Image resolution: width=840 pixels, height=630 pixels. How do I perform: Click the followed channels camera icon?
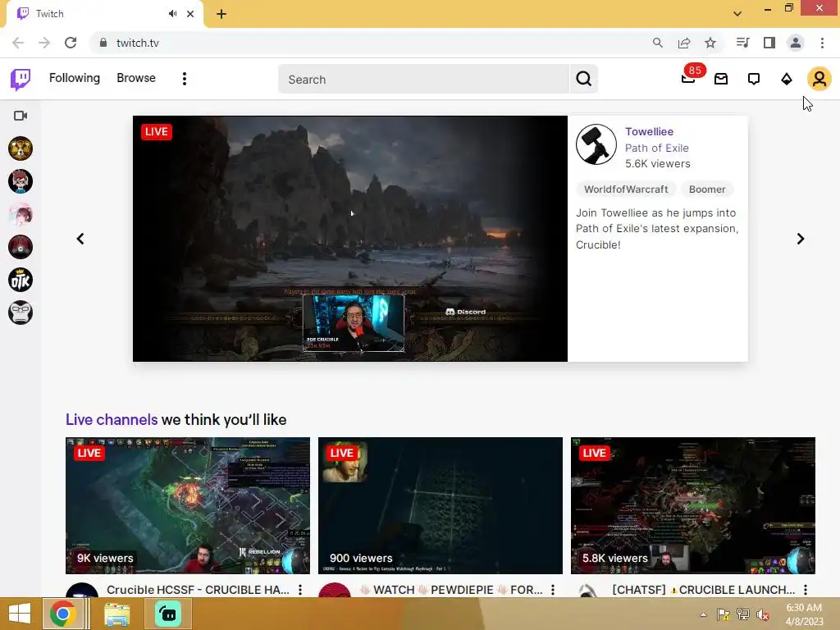[21, 116]
